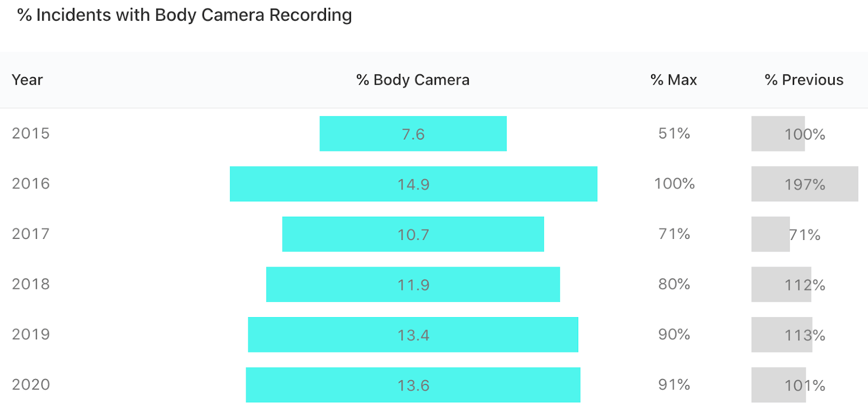Click the chart title text

point(184,15)
